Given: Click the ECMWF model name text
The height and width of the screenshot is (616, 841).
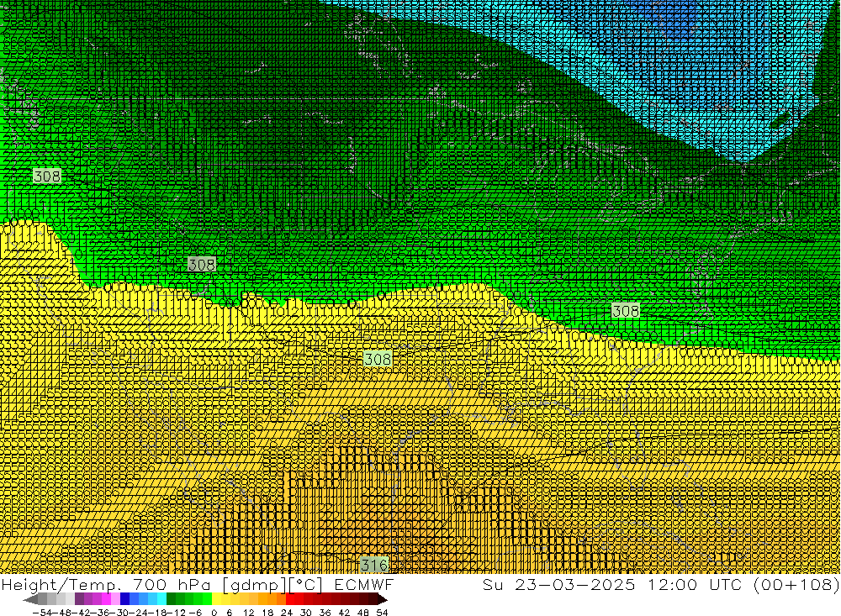Looking at the screenshot, I should tap(363, 585).
